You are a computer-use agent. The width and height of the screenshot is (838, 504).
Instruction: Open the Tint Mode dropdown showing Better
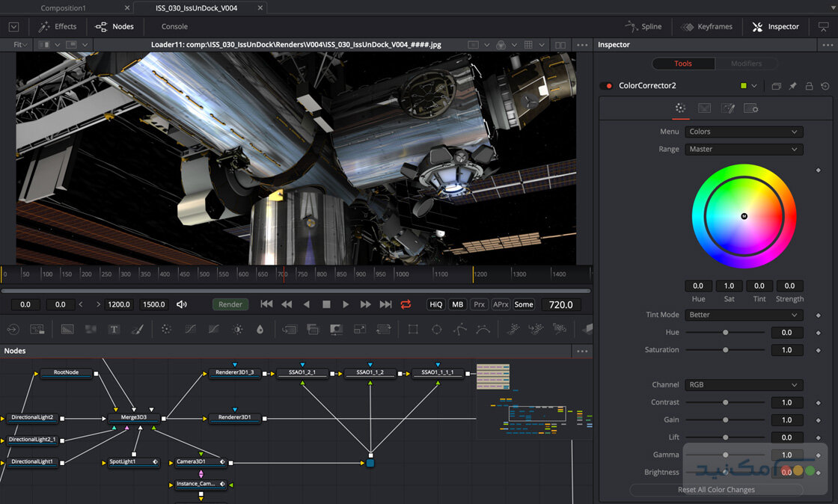(743, 314)
